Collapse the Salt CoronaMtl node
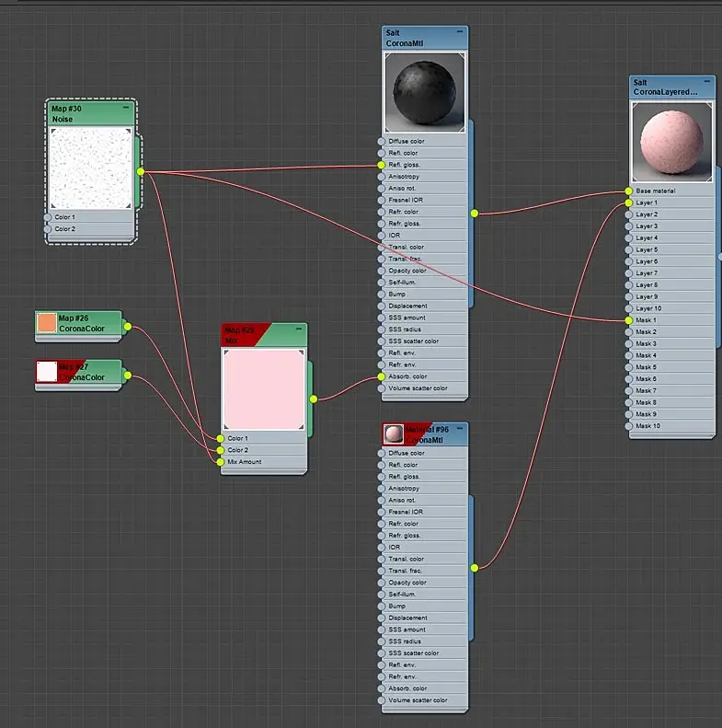The image size is (722, 728). point(459,31)
